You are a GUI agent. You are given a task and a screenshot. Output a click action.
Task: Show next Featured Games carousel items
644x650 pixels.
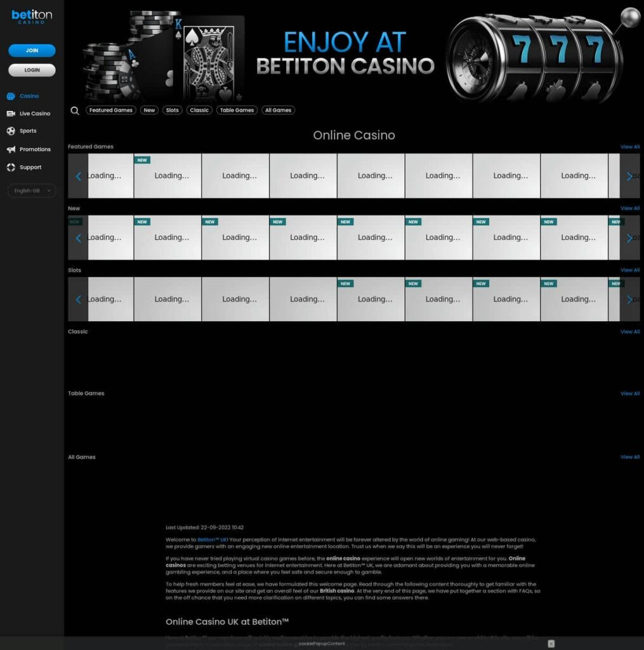click(x=629, y=176)
